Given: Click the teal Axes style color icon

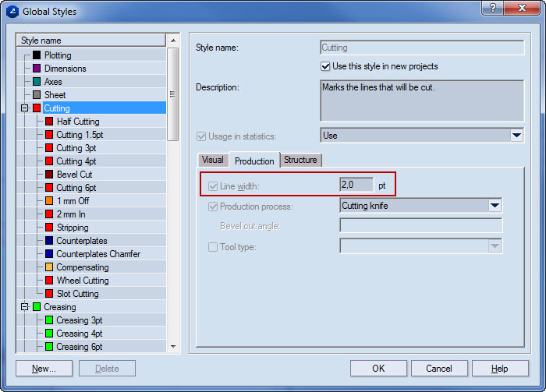Looking at the screenshot, I should 37,82.
